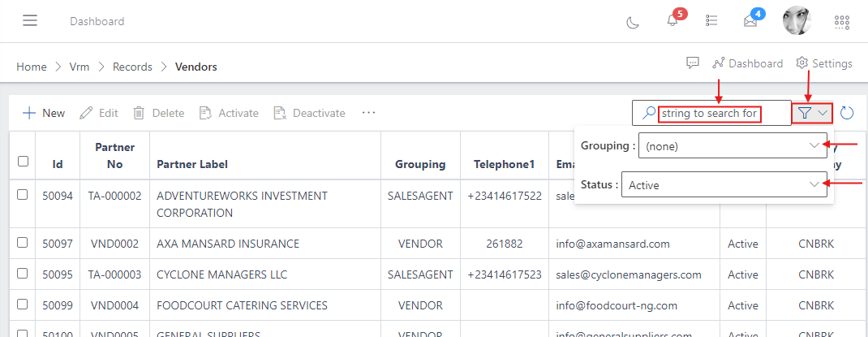Click the search text field
Viewport: 868px width, 337px height.
tap(721, 114)
